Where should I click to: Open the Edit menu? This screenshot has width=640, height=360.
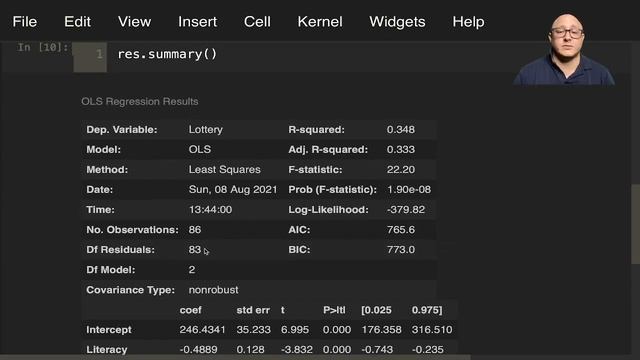77,22
